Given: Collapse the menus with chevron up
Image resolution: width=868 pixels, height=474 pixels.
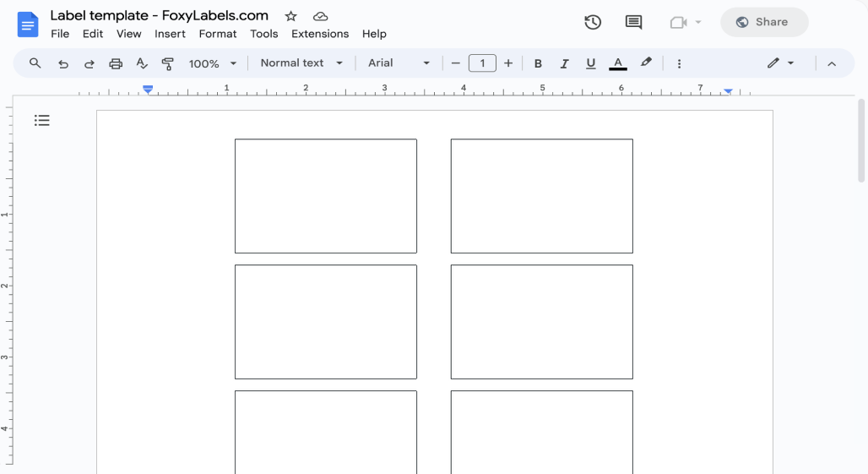Looking at the screenshot, I should tap(832, 63).
